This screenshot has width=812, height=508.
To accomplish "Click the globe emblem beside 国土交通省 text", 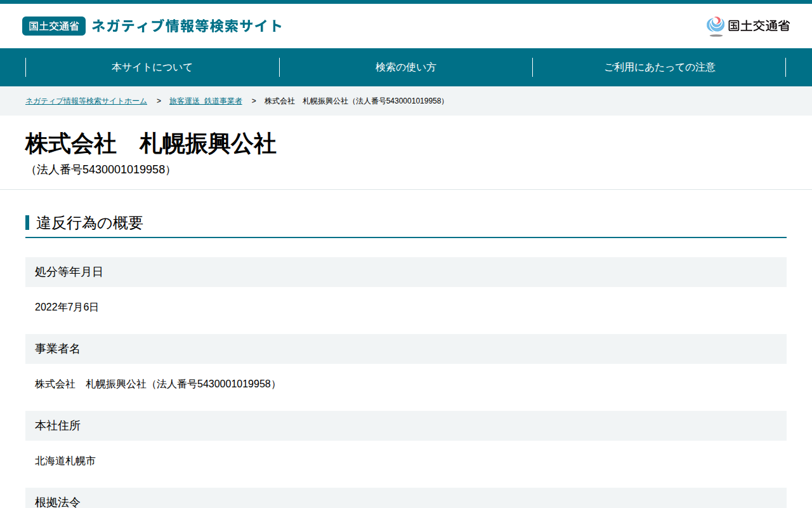I will tap(716, 26).
